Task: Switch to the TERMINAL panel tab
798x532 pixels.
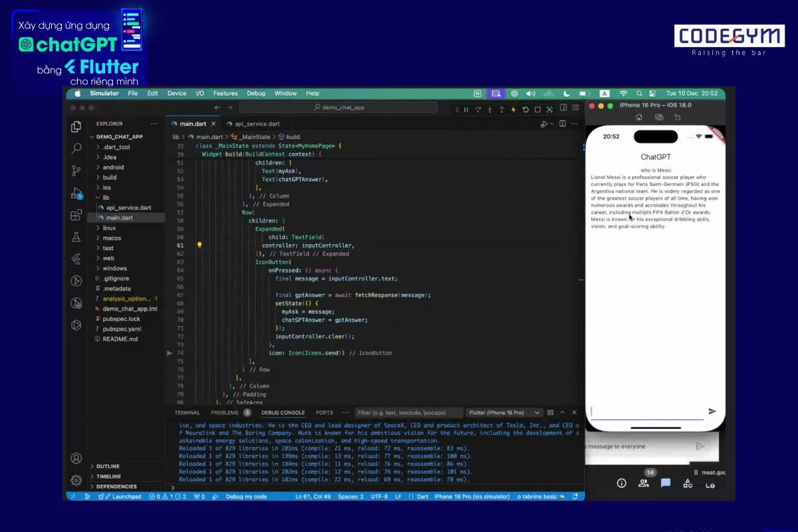Action: [x=187, y=413]
